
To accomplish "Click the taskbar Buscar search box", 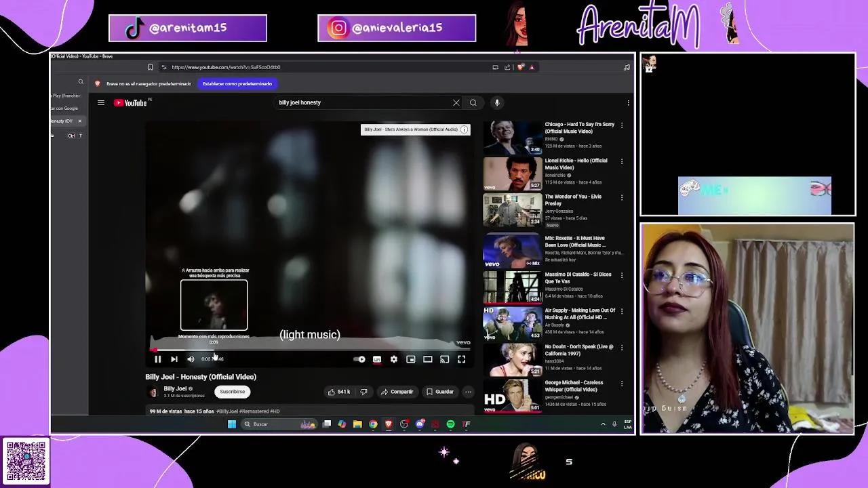I will coord(279,424).
